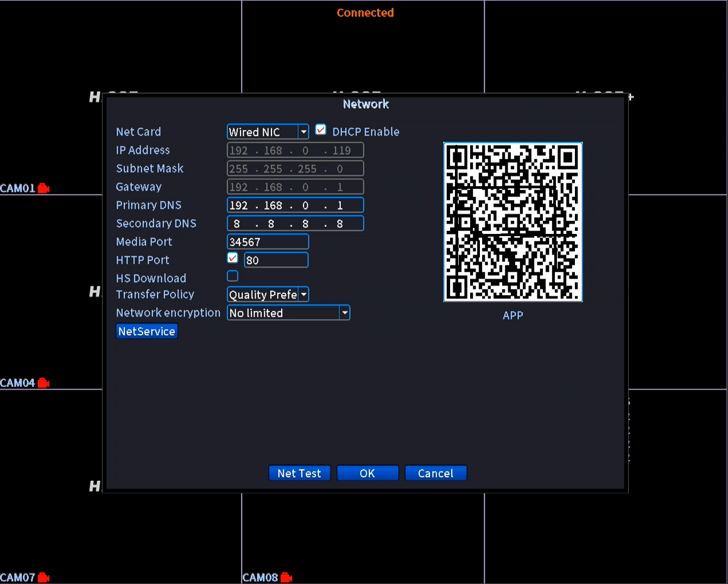Click the Secondary DNS address field
728x584 pixels.
pyautogui.click(x=295, y=224)
